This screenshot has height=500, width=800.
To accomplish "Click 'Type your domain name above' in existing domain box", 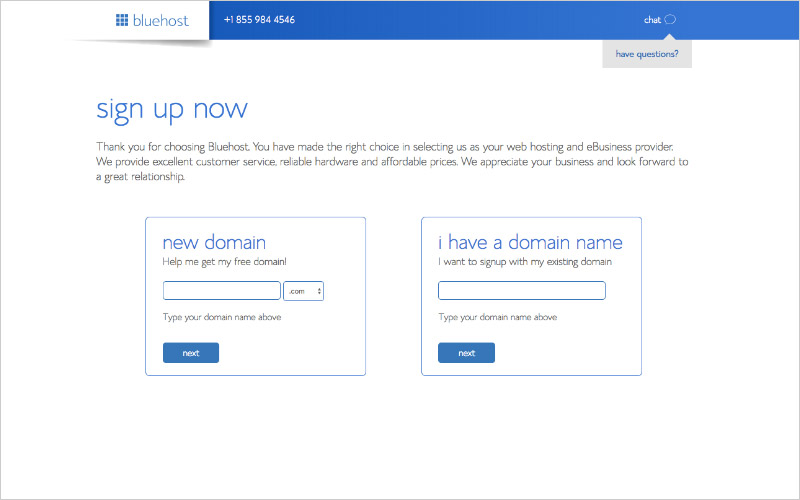I will pos(498,317).
